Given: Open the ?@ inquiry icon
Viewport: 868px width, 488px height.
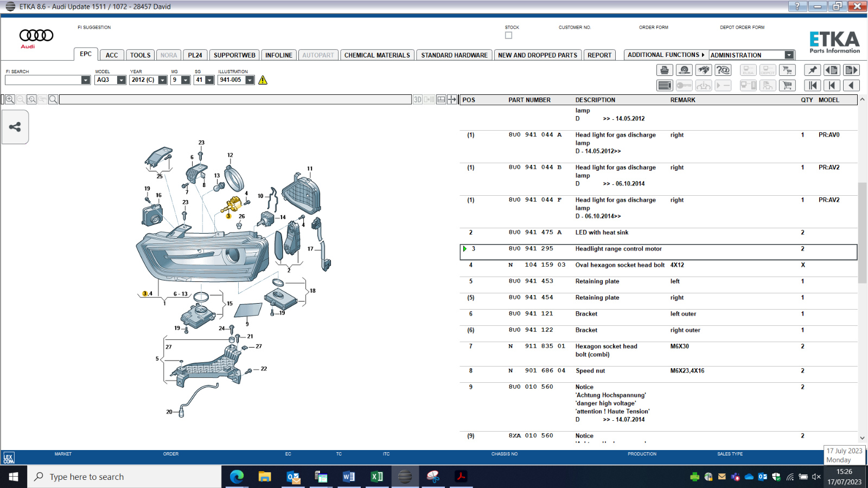Looking at the screenshot, I should 723,70.
